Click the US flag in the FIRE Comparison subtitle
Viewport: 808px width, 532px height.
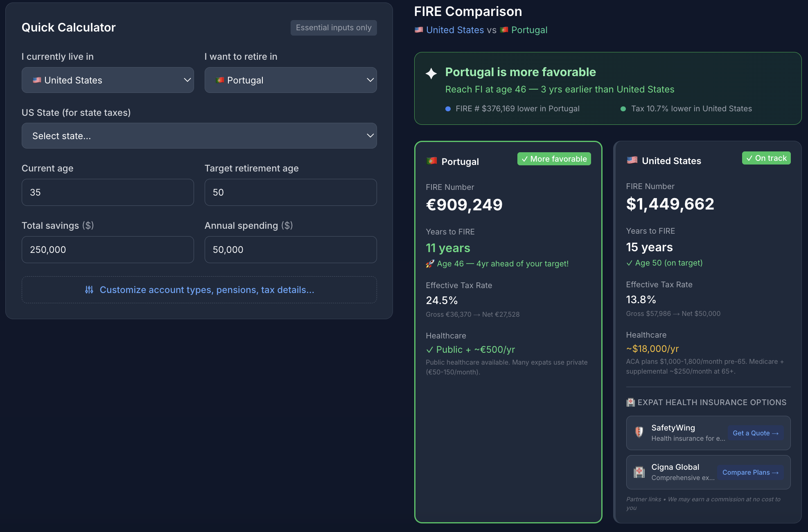419,30
